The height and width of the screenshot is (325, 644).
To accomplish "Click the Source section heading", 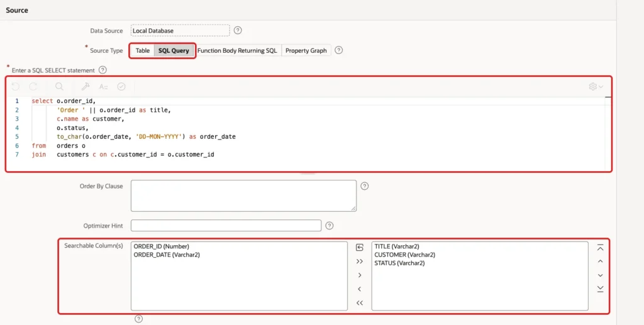I will click(17, 10).
